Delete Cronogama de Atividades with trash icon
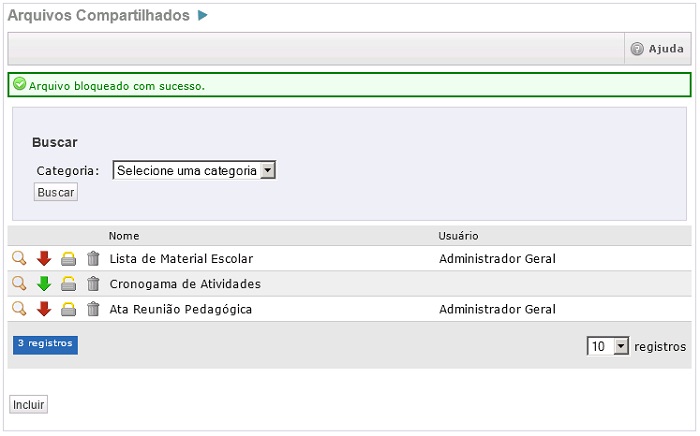 (x=93, y=284)
